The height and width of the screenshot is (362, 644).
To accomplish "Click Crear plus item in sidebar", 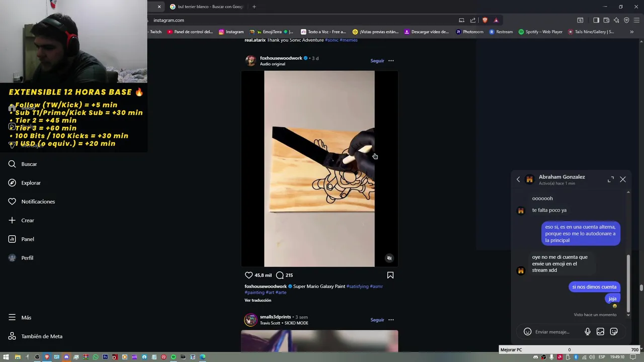I will (x=21, y=220).
